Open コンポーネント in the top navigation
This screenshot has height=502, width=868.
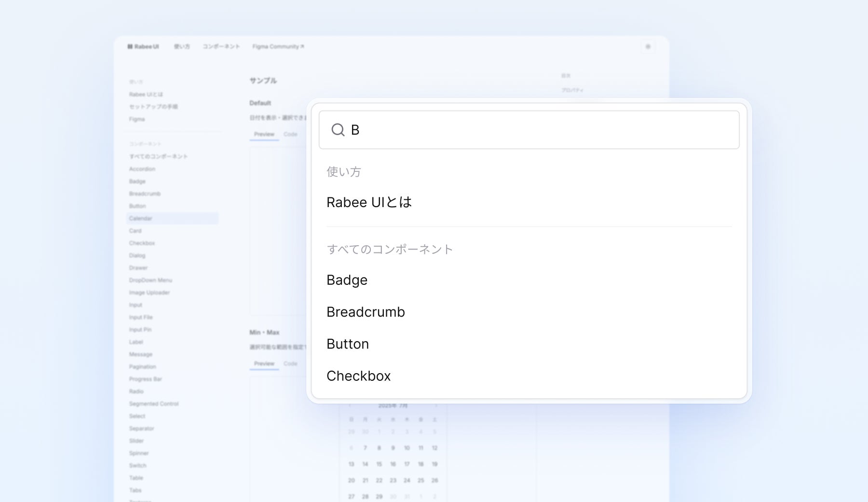click(x=221, y=47)
